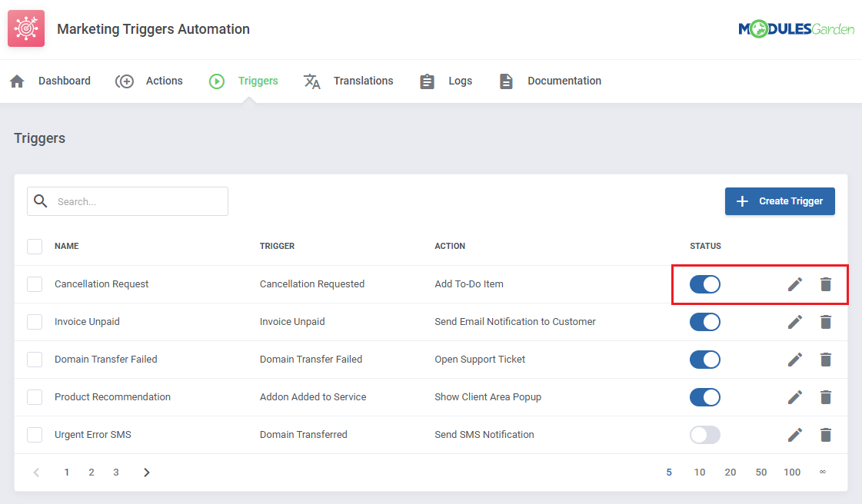Show unlimited entries with infinity option

tap(823, 472)
